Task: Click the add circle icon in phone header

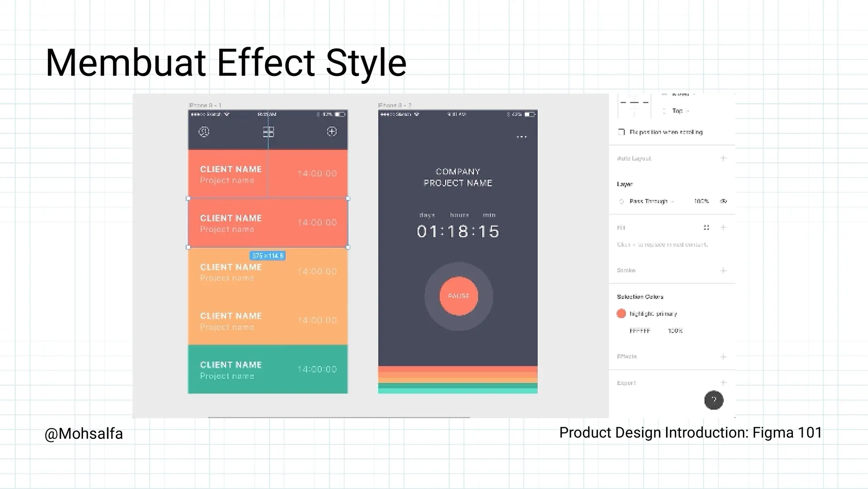Action: tap(332, 131)
